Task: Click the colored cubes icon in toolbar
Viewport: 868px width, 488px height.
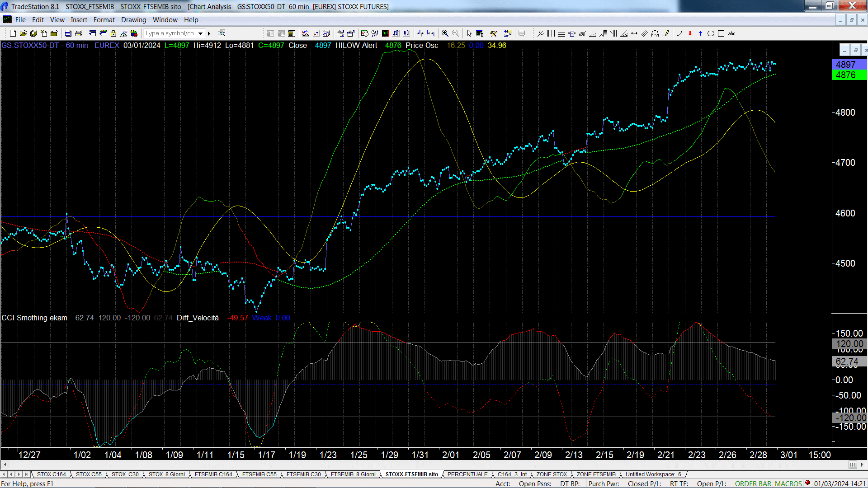Action: click(134, 33)
